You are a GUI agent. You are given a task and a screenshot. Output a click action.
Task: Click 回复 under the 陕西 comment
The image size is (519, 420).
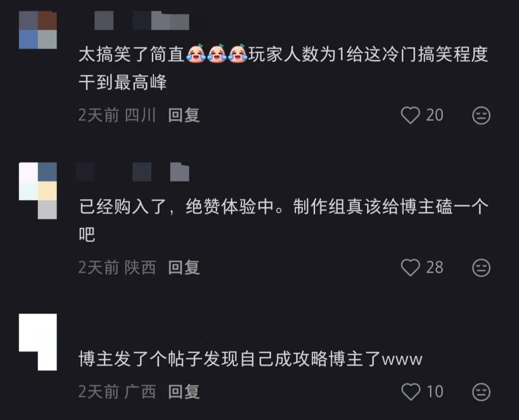click(x=184, y=267)
